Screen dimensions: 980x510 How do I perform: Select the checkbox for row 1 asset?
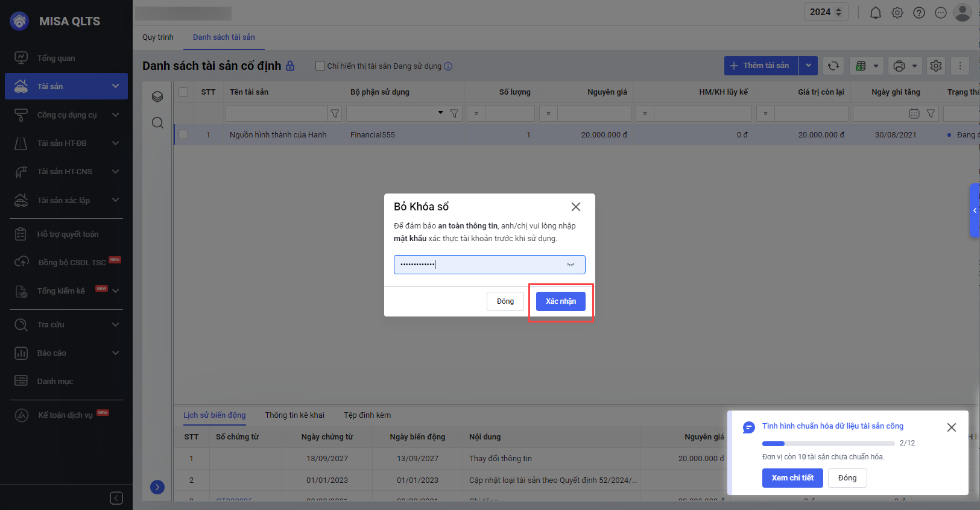(183, 135)
